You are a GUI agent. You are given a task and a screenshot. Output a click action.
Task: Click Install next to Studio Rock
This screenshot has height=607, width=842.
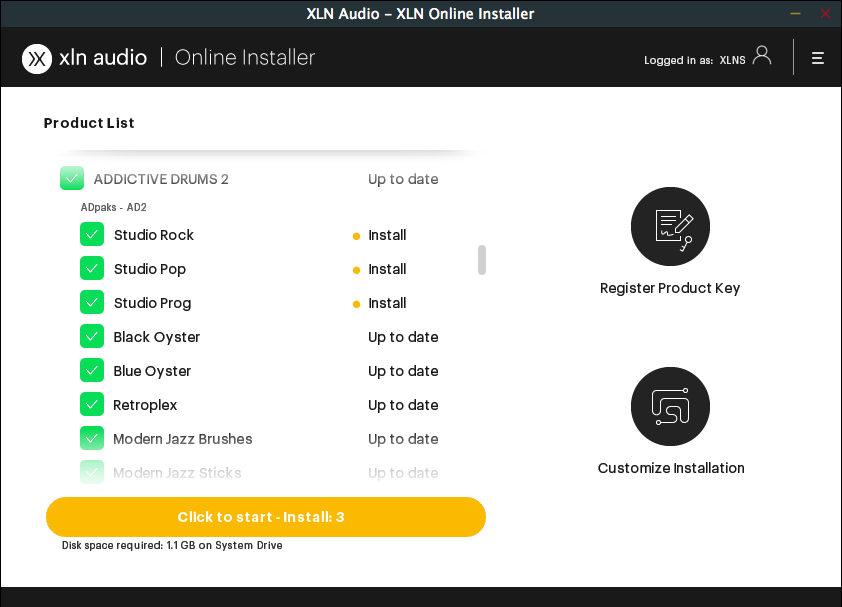(387, 235)
